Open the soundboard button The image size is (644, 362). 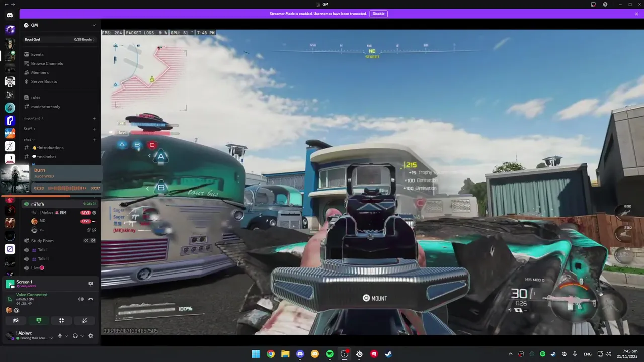85,320
